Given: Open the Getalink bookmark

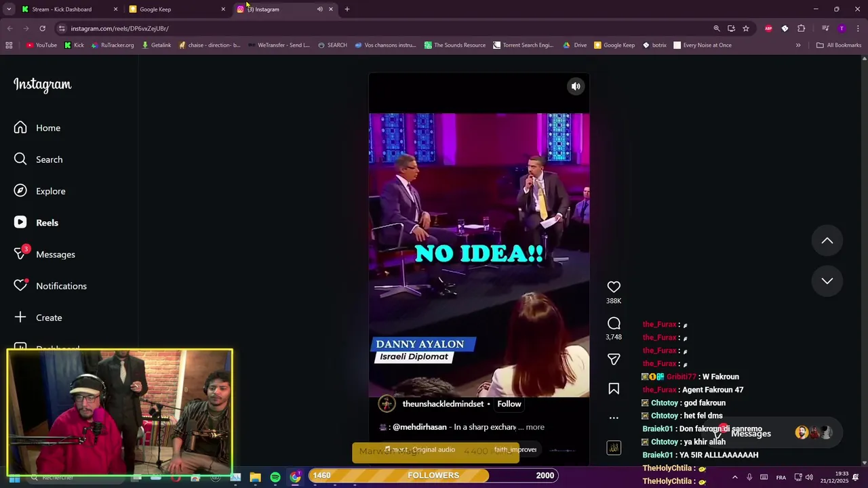Looking at the screenshot, I should tap(157, 45).
